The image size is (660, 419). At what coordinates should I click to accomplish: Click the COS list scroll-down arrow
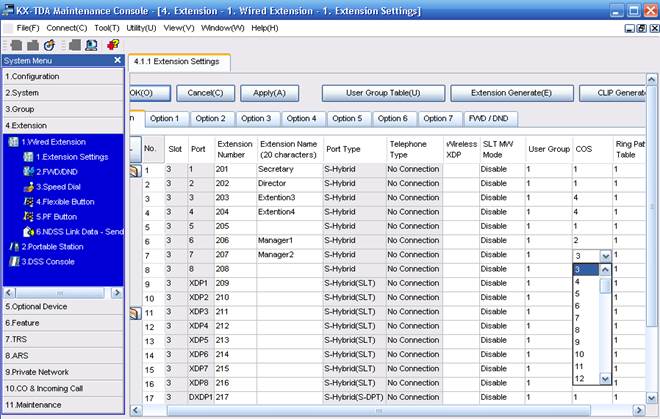click(605, 379)
